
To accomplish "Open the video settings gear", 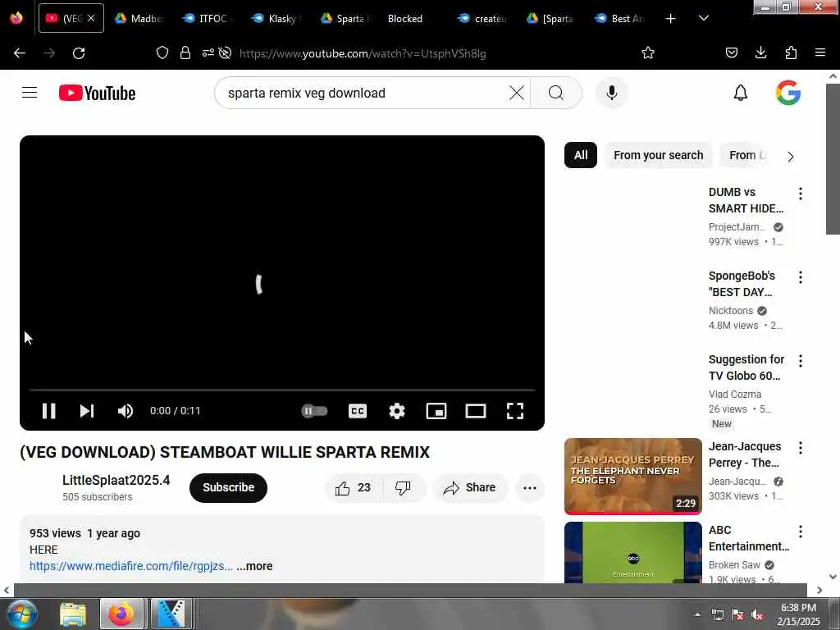I will tap(396, 411).
